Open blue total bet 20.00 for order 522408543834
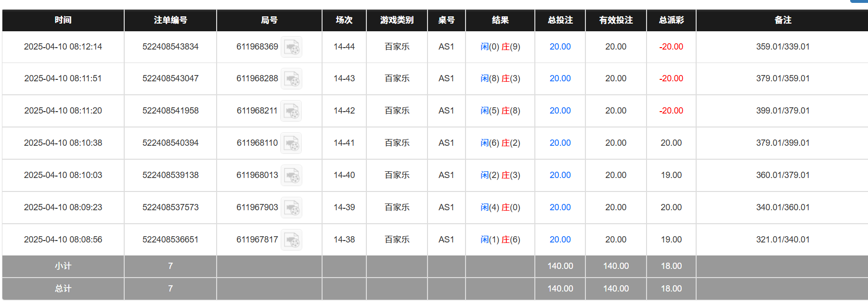The width and height of the screenshot is (868, 305). tap(559, 47)
